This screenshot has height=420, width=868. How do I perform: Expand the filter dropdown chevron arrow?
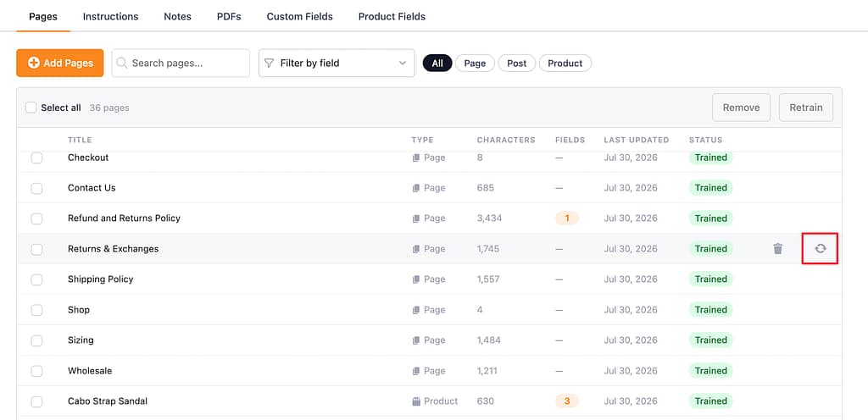[x=403, y=63]
